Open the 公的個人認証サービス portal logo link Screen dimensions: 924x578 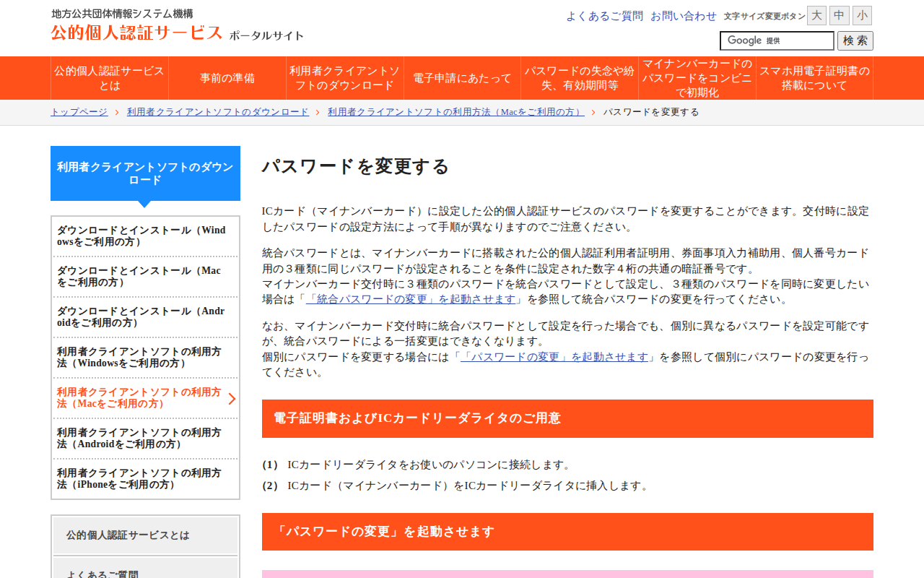click(177, 33)
